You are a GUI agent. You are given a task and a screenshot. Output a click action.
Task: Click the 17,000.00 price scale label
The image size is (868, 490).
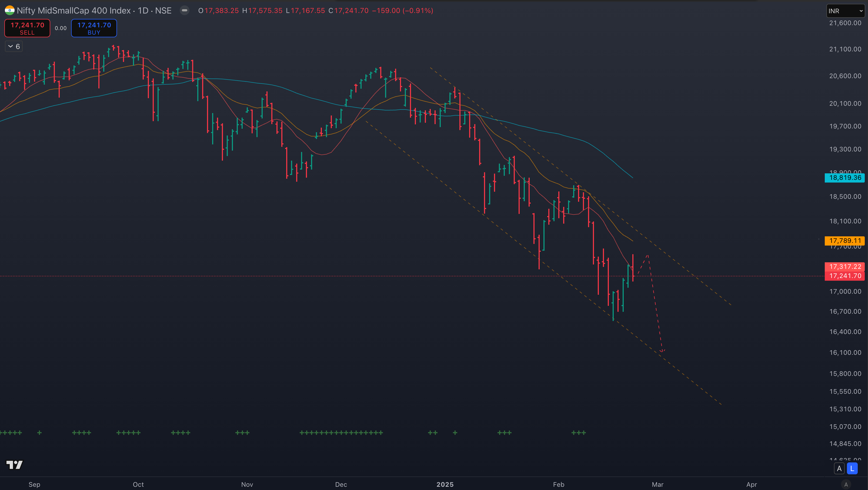pyautogui.click(x=845, y=291)
